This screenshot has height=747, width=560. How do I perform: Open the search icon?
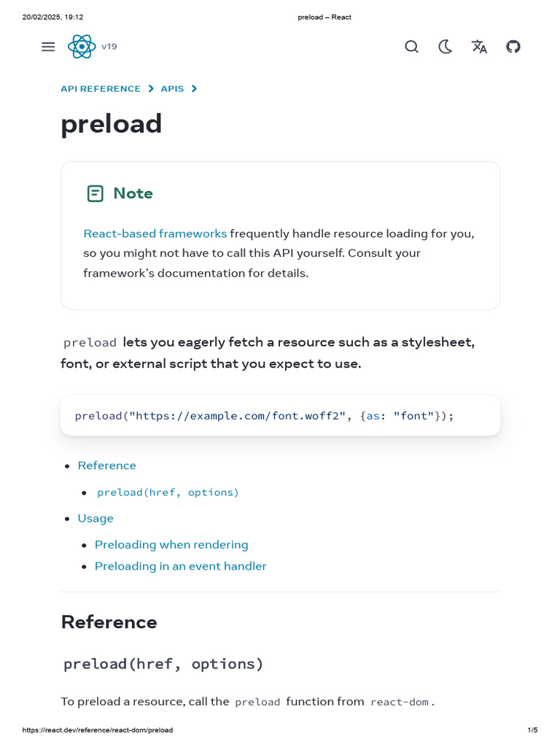coord(411,47)
